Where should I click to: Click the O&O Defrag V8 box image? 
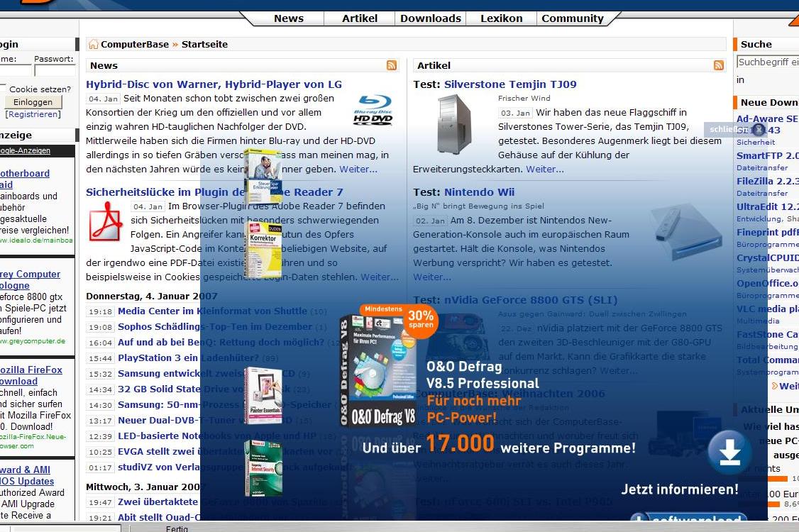click(379, 371)
